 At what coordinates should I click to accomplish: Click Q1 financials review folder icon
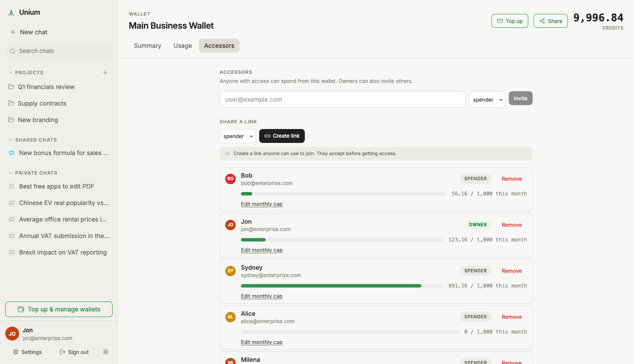point(11,87)
